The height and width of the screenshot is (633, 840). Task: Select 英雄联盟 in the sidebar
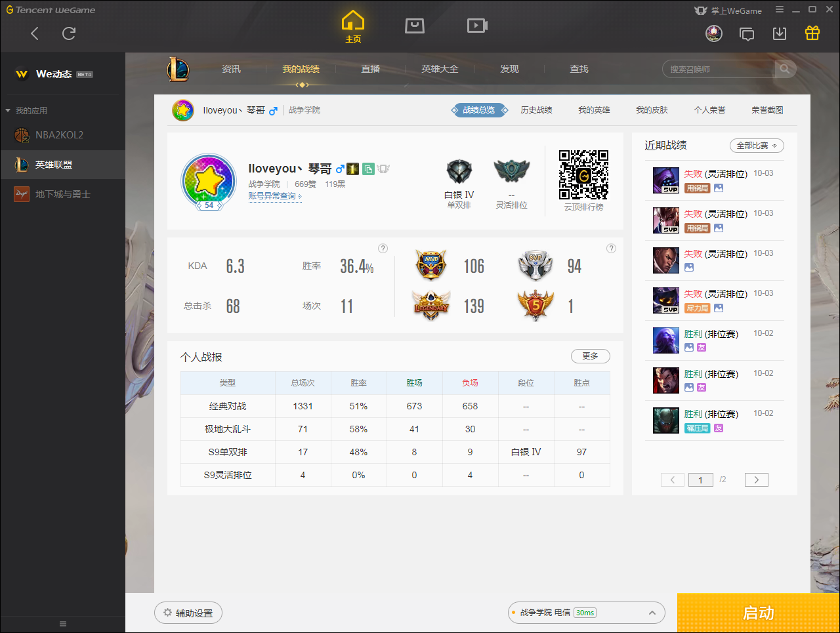(x=62, y=165)
